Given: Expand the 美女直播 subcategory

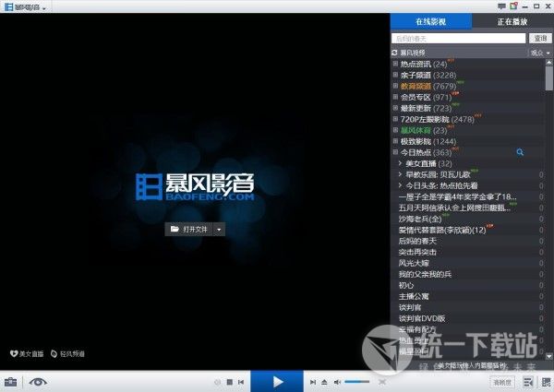Looking at the screenshot, I should point(400,163).
